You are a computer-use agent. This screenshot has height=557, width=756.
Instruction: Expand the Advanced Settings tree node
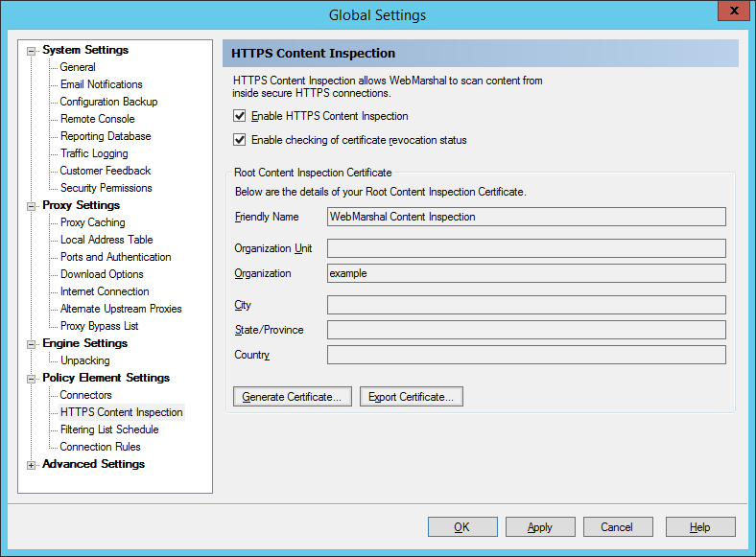(x=32, y=465)
